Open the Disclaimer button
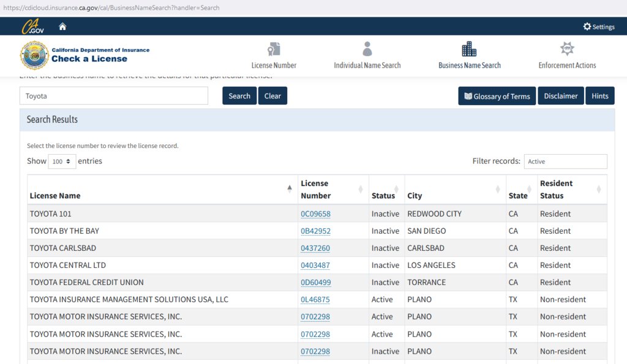The image size is (627, 364). 561,96
